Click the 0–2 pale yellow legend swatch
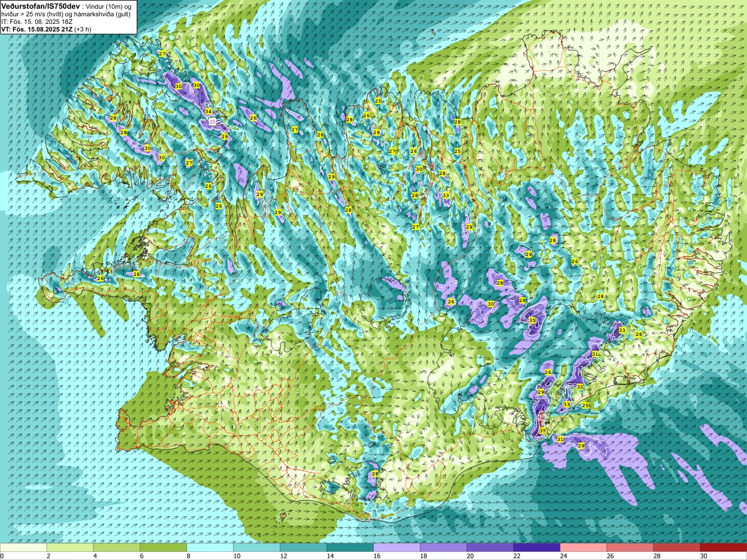 point(23,548)
